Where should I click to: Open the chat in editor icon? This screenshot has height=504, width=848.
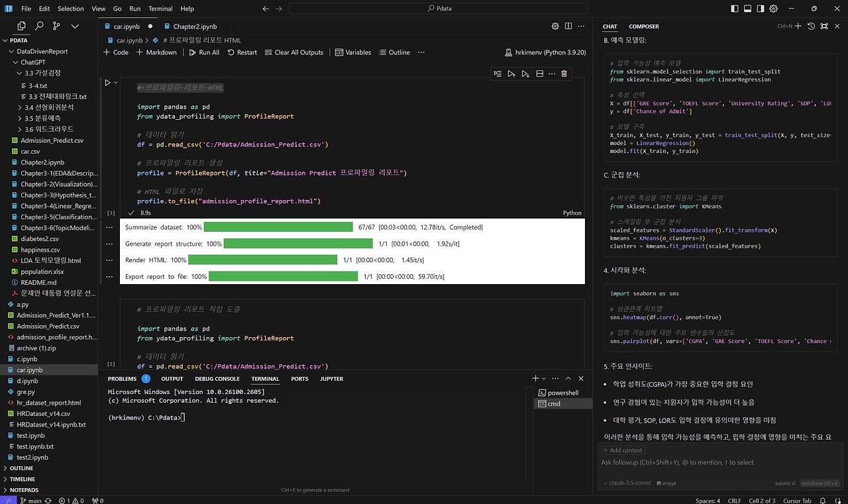(x=824, y=26)
